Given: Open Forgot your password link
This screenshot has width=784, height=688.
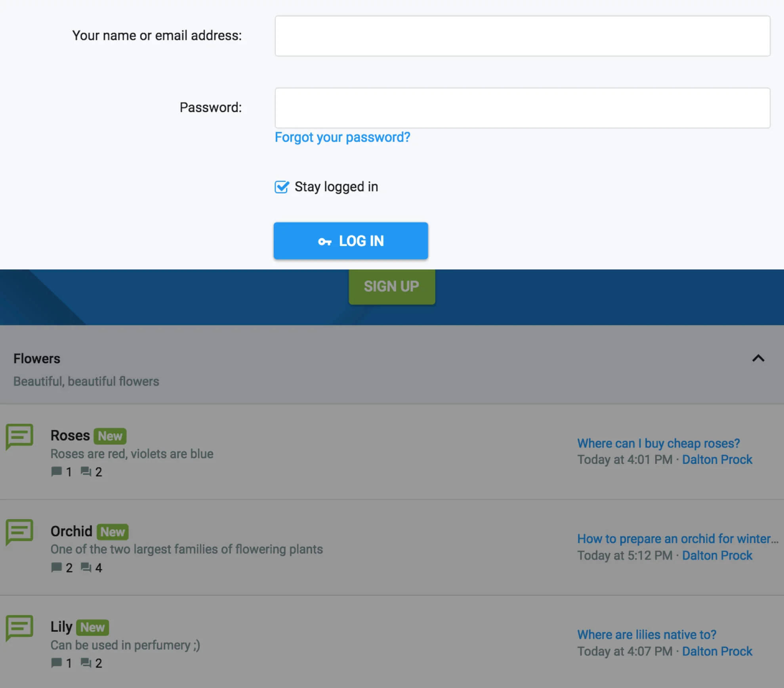Looking at the screenshot, I should pyautogui.click(x=342, y=137).
